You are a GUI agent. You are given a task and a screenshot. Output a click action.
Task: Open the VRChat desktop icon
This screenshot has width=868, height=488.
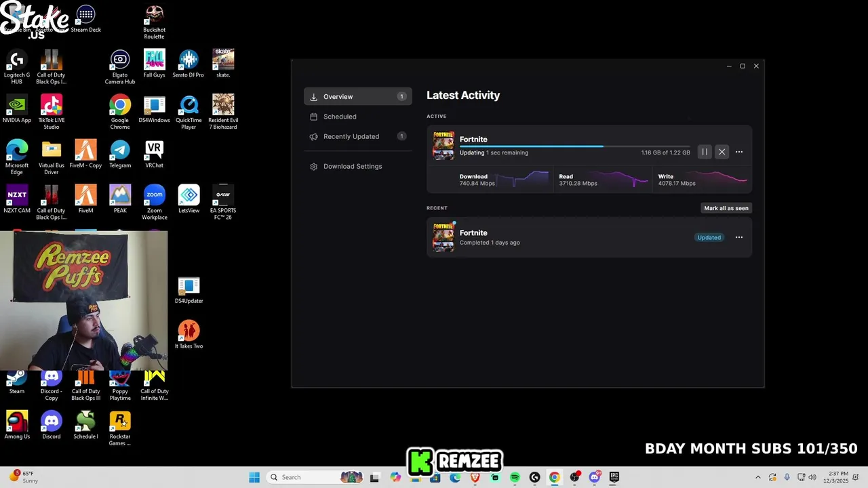(154, 155)
